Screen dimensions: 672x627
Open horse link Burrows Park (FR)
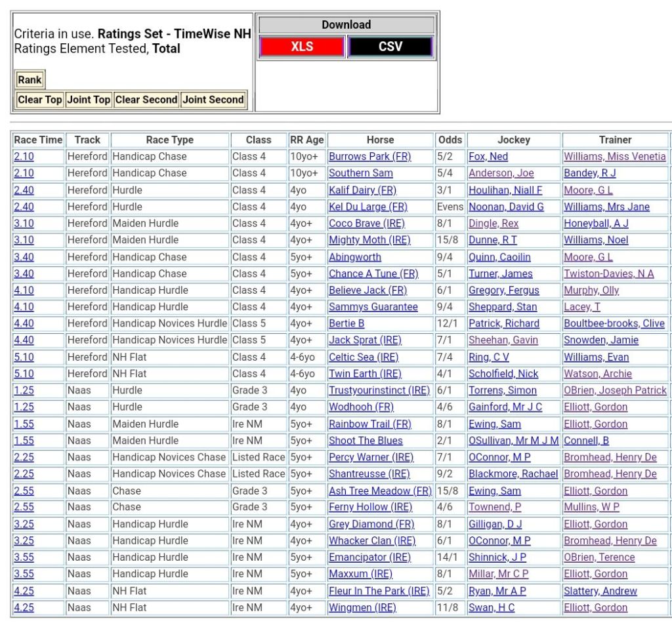click(368, 157)
